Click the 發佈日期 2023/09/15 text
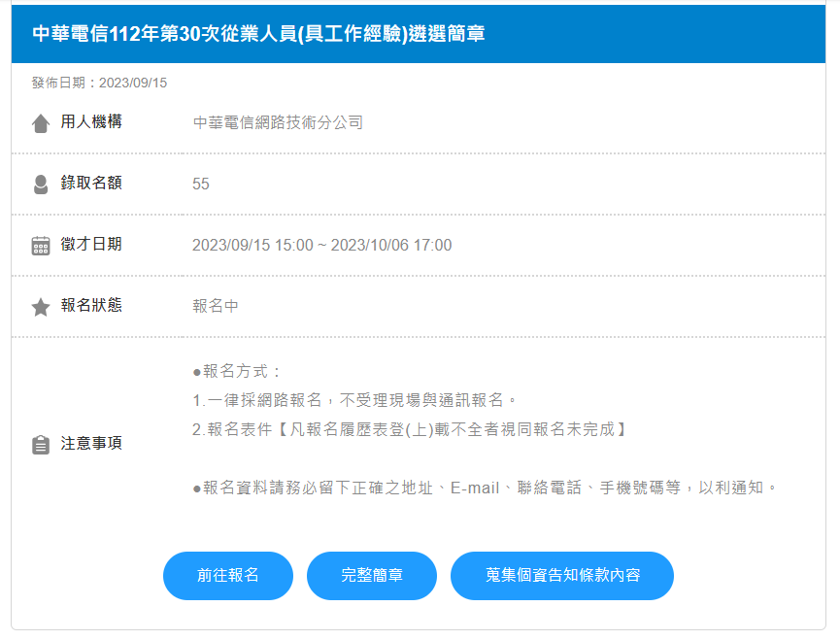The image size is (840, 640). click(99, 83)
